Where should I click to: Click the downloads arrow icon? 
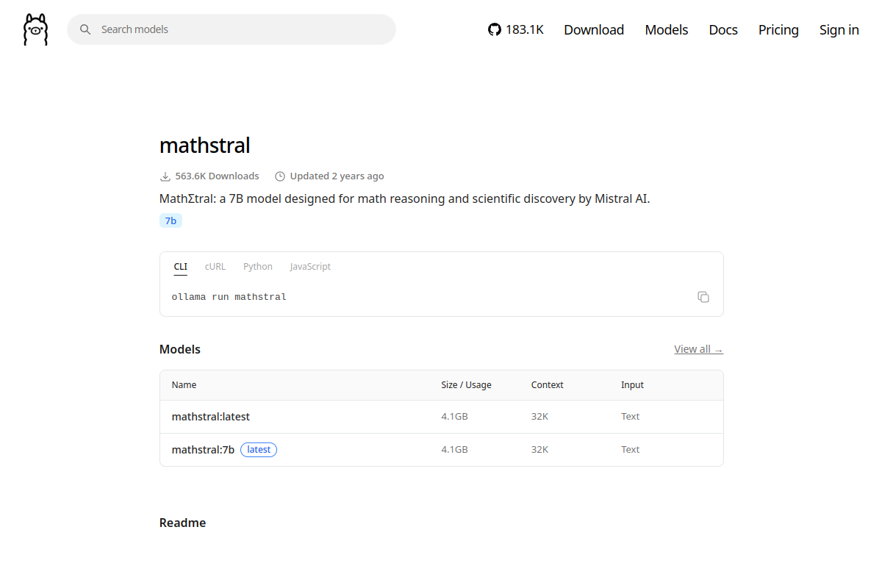165,176
